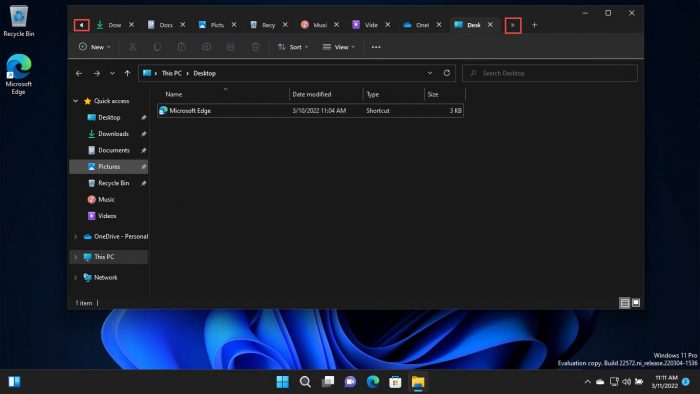Open Widgets button on taskbar
The width and height of the screenshot is (700, 394).
tap(14, 382)
